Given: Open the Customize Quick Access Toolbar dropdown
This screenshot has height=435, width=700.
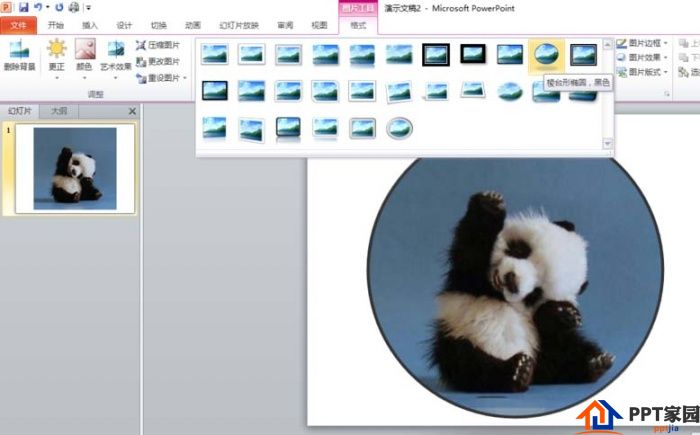Looking at the screenshot, I should pyautogui.click(x=89, y=8).
